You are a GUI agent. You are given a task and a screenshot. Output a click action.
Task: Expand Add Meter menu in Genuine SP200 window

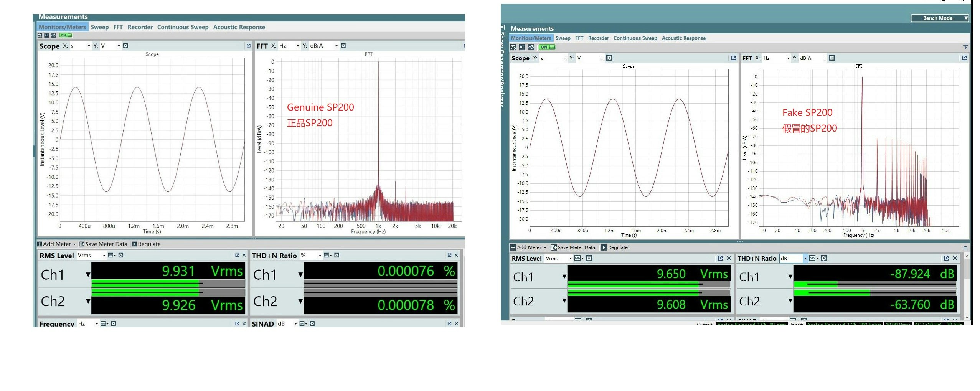56,244
